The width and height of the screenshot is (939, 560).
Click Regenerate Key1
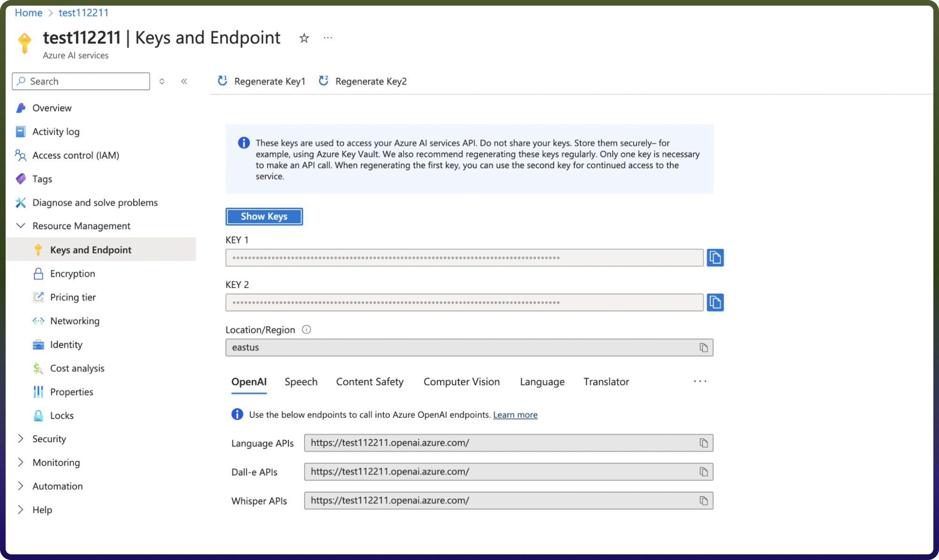pos(262,81)
